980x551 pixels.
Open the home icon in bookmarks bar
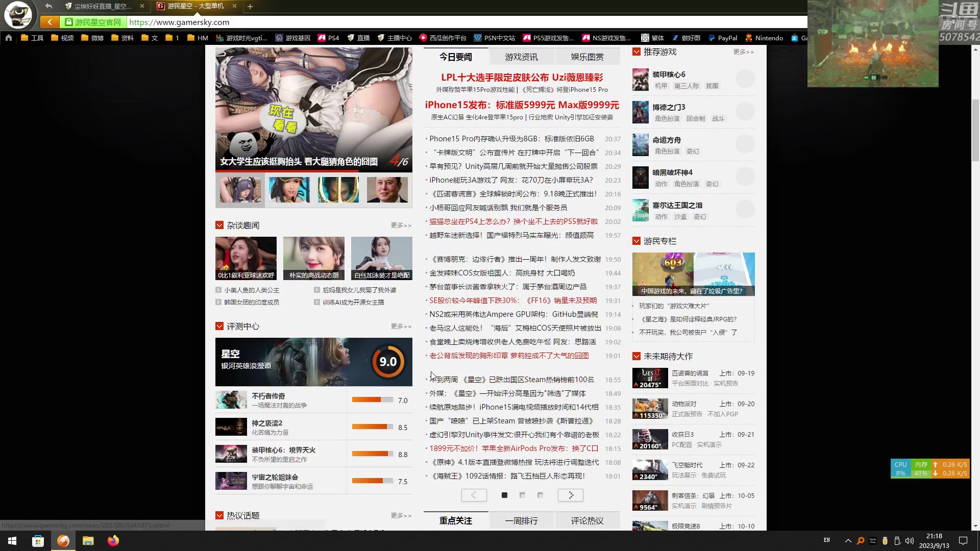[9, 38]
